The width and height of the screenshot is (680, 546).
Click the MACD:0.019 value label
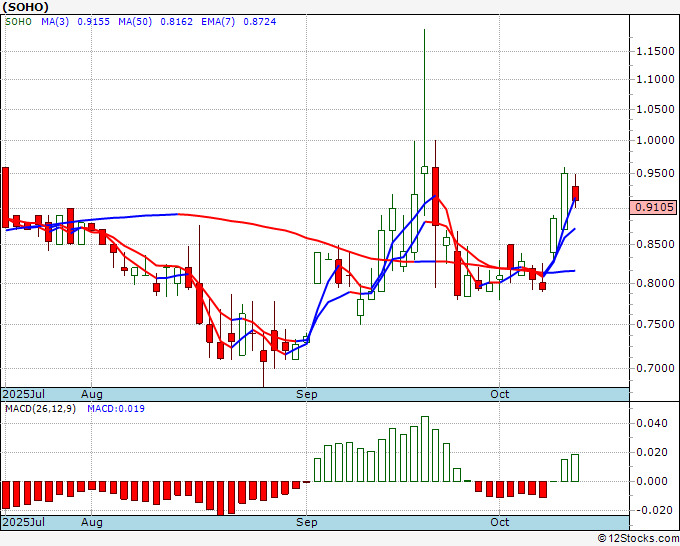[116, 409]
